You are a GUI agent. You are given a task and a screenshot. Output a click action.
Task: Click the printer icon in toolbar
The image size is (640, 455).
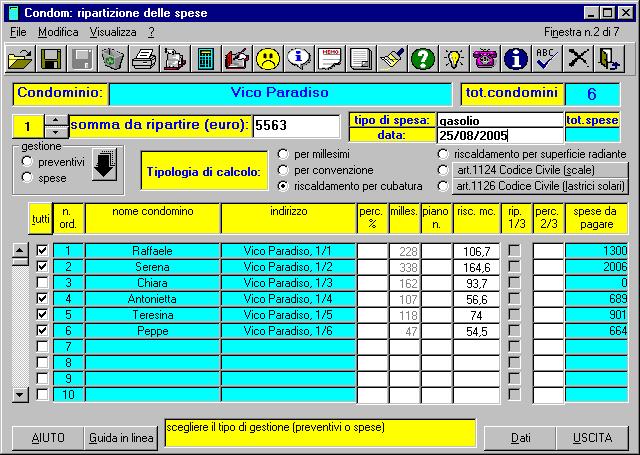pos(144,59)
